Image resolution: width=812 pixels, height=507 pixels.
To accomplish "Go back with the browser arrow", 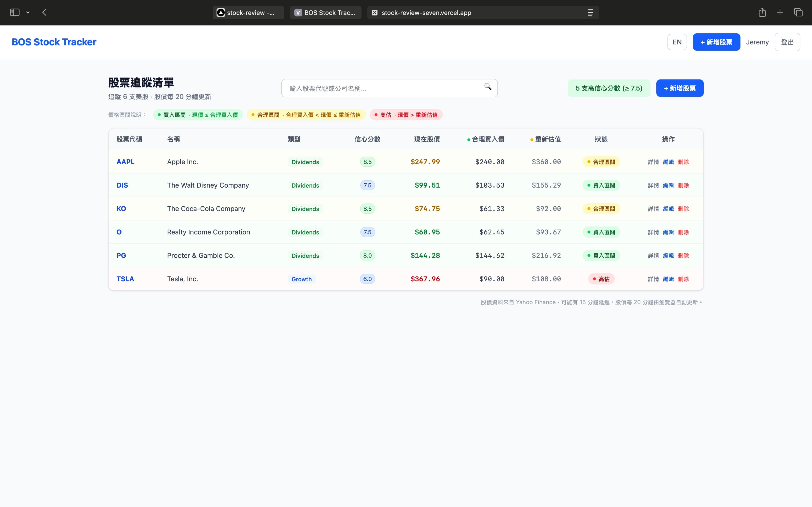I will [44, 12].
